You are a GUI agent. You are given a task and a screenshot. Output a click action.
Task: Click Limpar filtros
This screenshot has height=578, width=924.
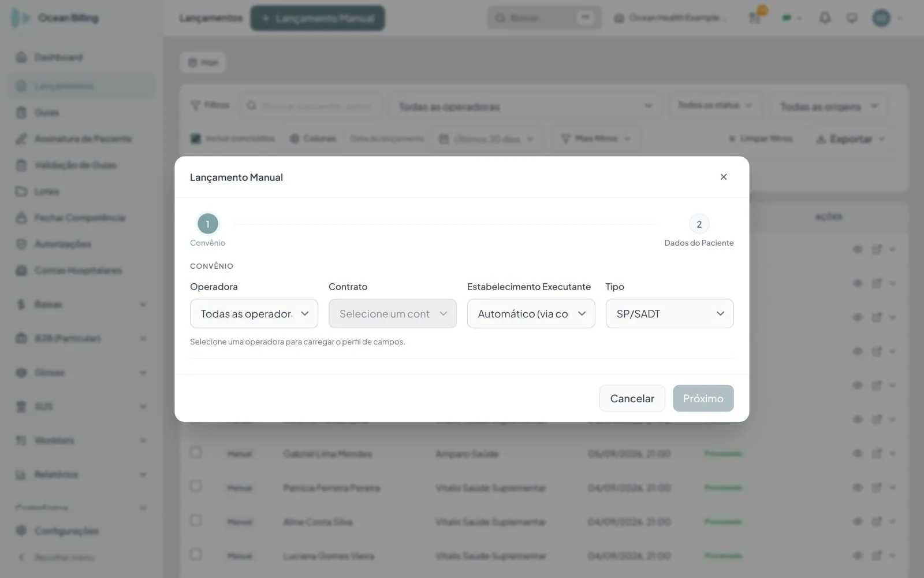click(760, 139)
